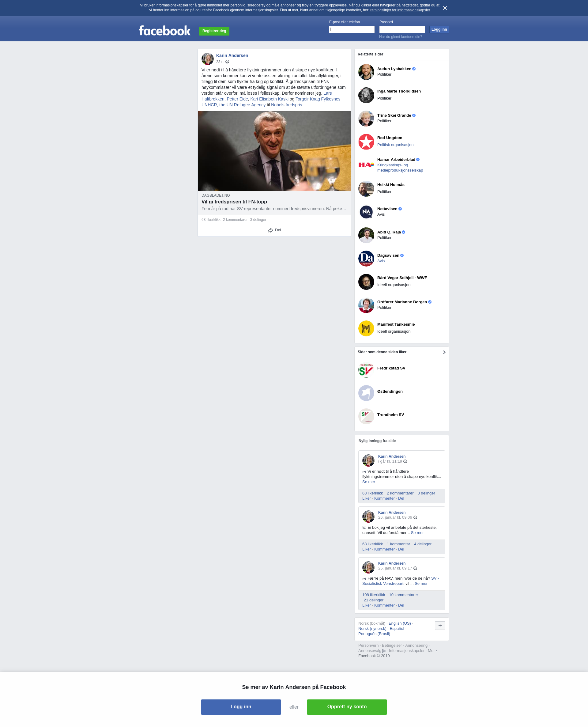Open the Østlendingen flag page icon
588x727 pixels.
pos(366,393)
